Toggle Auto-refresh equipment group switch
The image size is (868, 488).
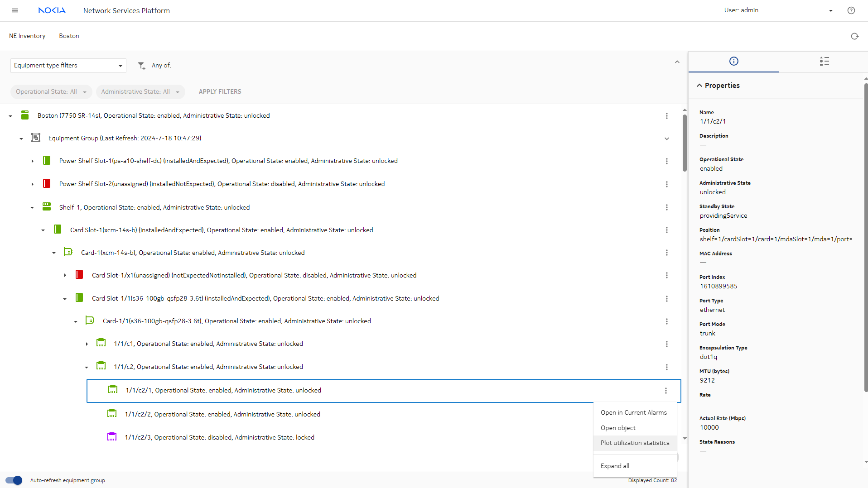pyautogui.click(x=14, y=480)
